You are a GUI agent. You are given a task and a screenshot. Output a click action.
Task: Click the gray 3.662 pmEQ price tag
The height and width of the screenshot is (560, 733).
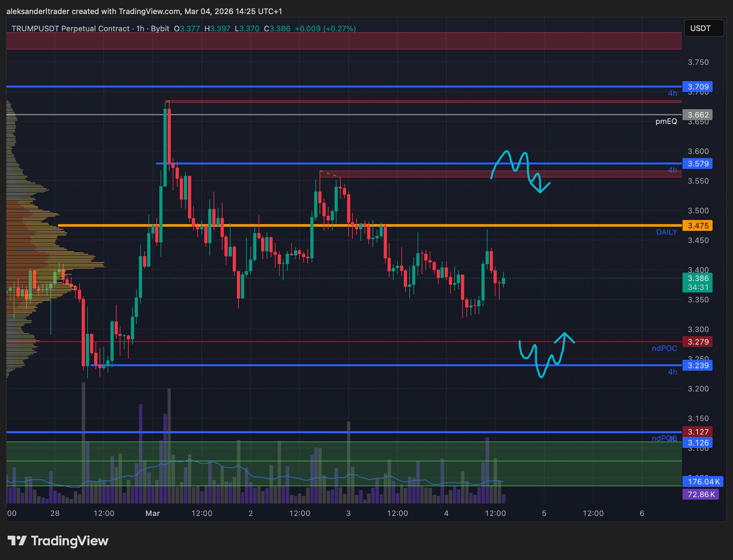(x=697, y=115)
